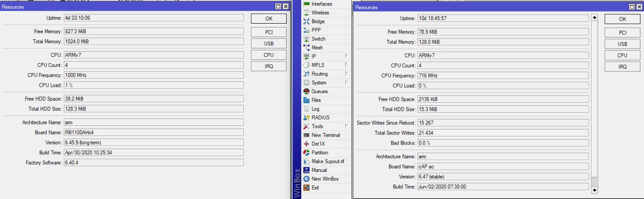The image size is (644, 199).
Task: Click the Partition pie icon
Action: (x=307, y=153)
